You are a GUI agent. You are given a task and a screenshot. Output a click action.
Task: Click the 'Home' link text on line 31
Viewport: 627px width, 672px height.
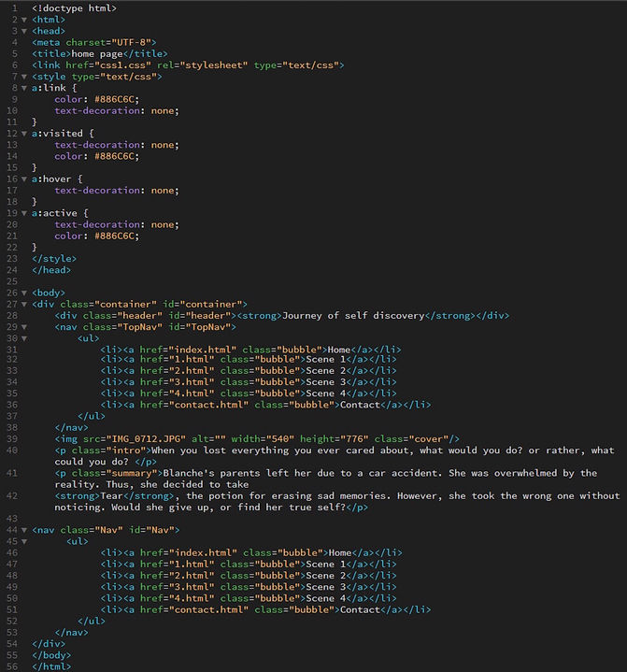[x=339, y=350]
